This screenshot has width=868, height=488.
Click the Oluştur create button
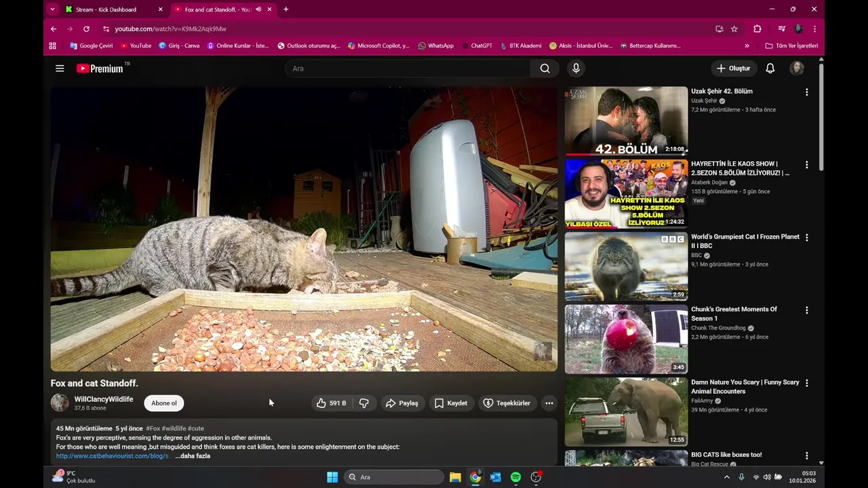[733, 68]
